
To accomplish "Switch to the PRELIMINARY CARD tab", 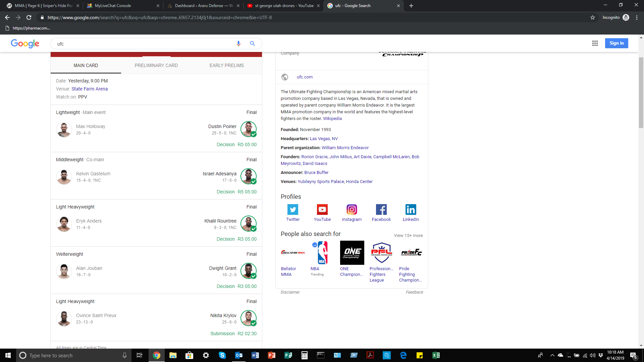I will [156, 65].
